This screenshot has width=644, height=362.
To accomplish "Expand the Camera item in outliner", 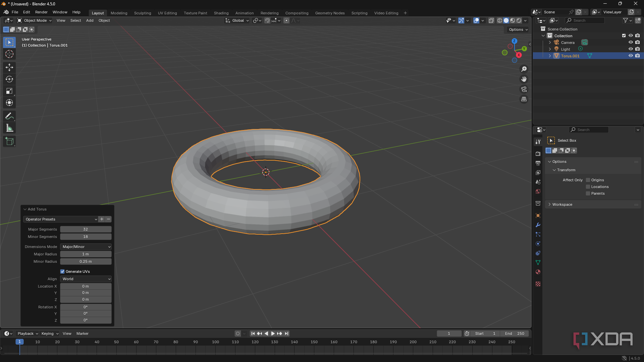I will point(550,43).
